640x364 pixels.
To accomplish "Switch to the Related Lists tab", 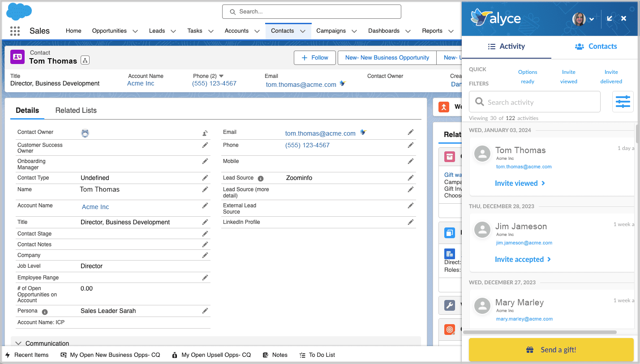I will (76, 110).
